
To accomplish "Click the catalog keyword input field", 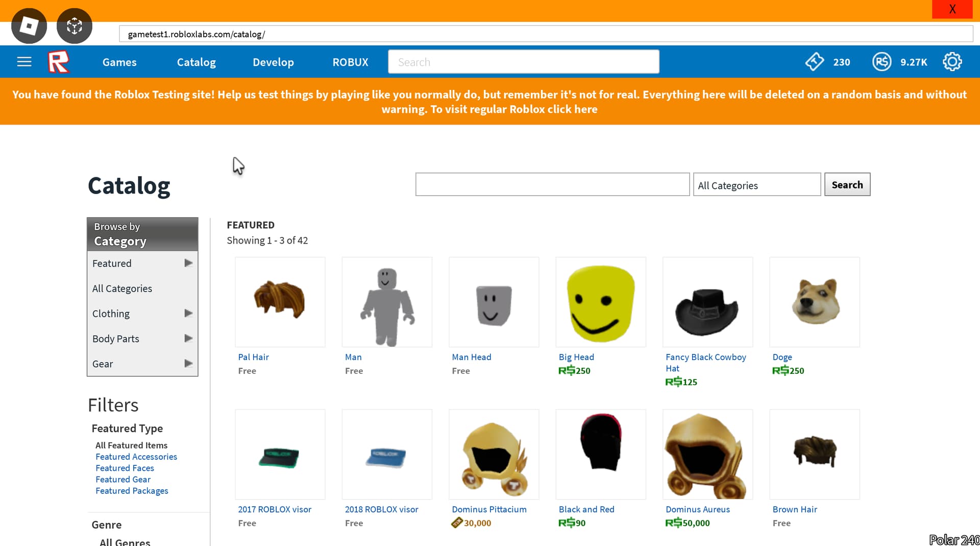I will [552, 184].
